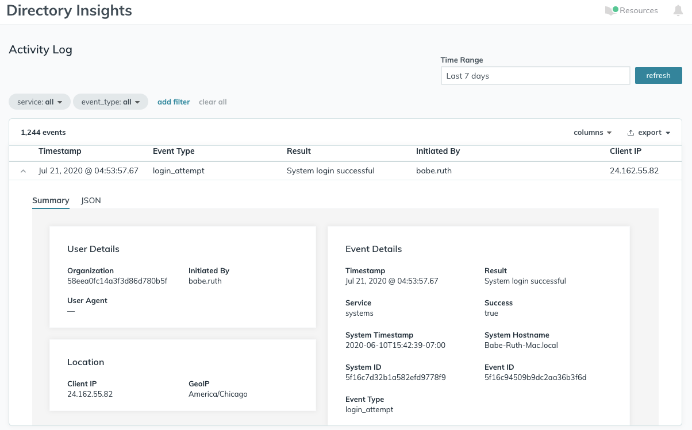Click the Resources link text
The height and width of the screenshot is (430, 692).
(x=639, y=11)
